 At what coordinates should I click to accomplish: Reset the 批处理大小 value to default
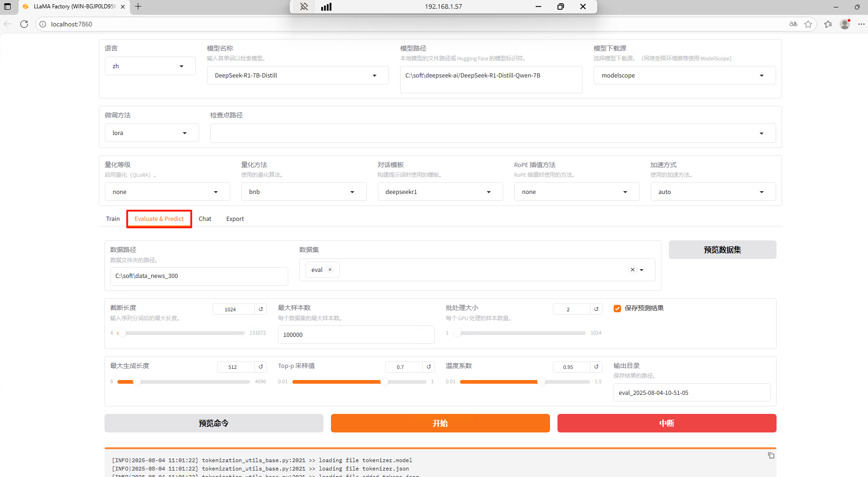[x=596, y=309]
